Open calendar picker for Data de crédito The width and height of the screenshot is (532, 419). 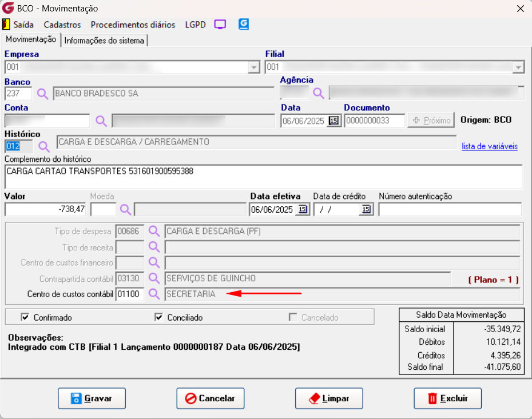pyautogui.click(x=367, y=209)
